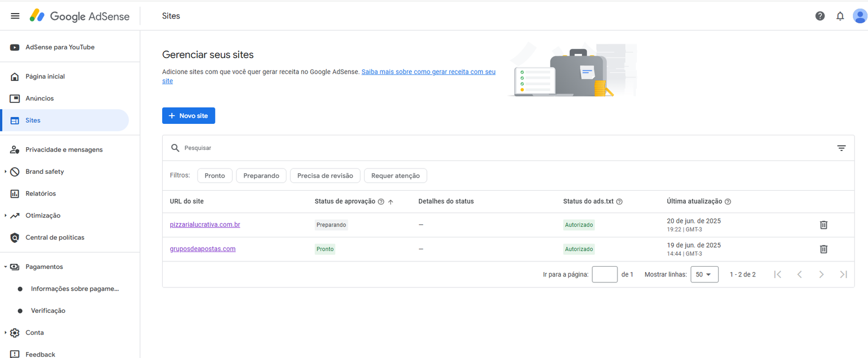Expand the Otimização section
Viewport: 868px width, 358px height.
(x=5, y=216)
